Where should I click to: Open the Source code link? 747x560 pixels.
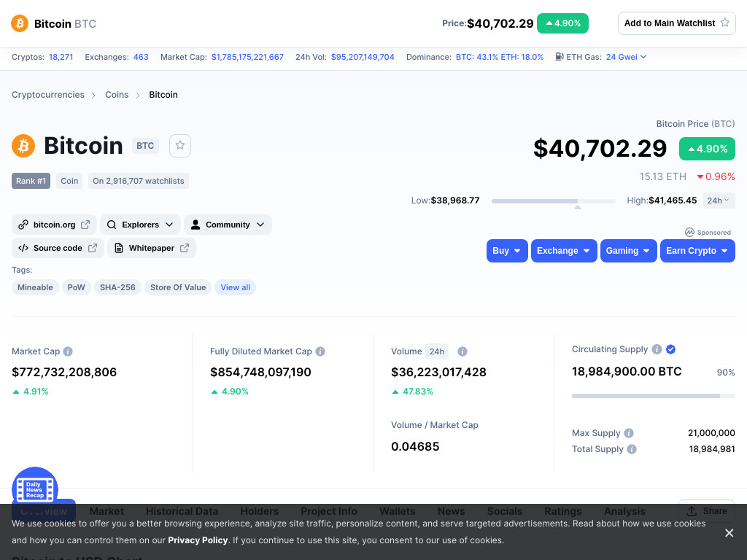[58, 248]
